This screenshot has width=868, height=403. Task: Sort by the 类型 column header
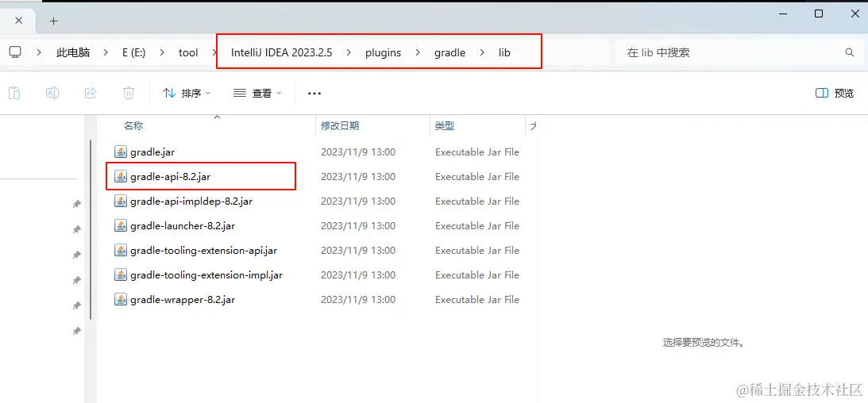[445, 126]
